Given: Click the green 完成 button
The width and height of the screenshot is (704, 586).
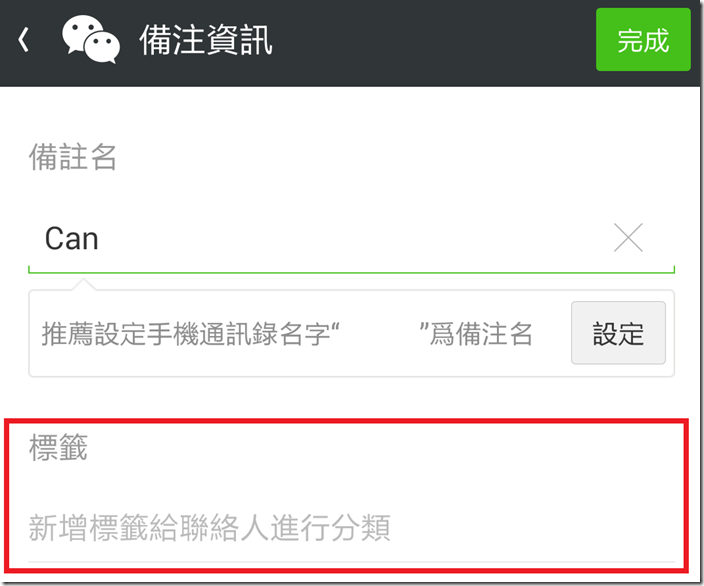Looking at the screenshot, I should (x=643, y=40).
